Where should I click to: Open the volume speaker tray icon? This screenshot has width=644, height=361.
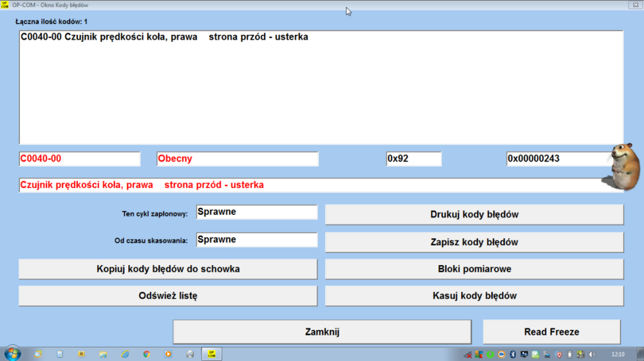(592, 354)
